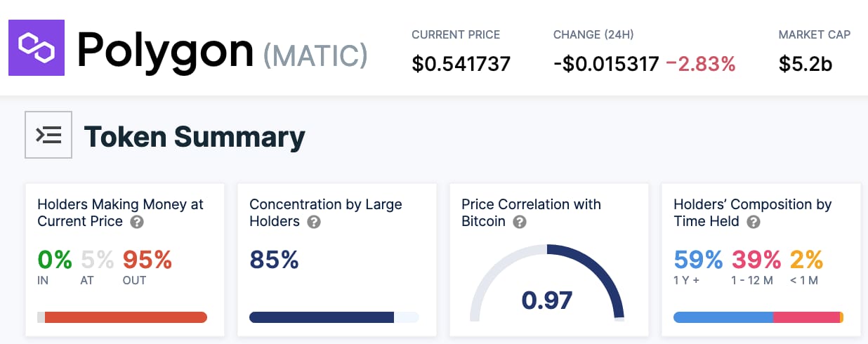Click the 95% OUT value
The width and height of the screenshot is (868, 344).
pyautogui.click(x=147, y=260)
